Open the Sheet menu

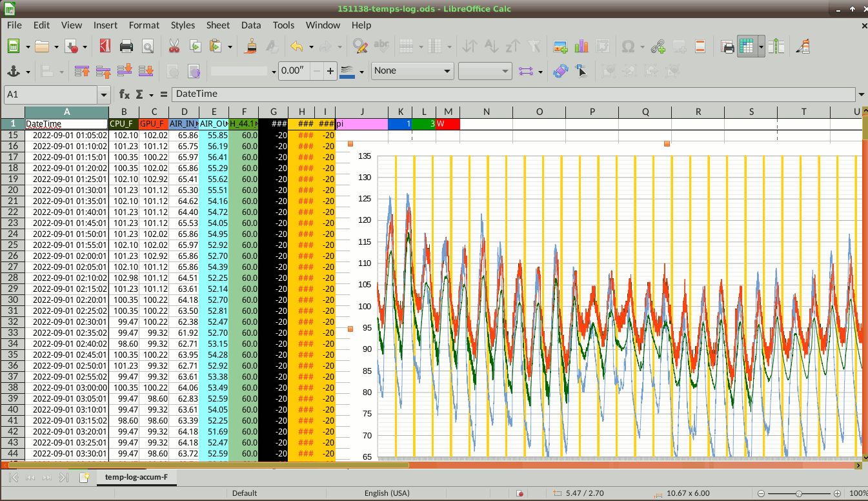218,25
